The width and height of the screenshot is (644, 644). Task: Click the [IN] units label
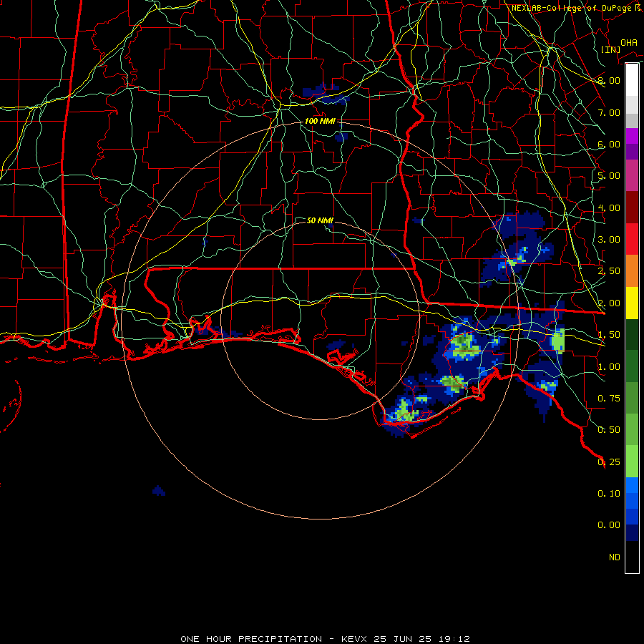pyautogui.click(x=610, y=49)
